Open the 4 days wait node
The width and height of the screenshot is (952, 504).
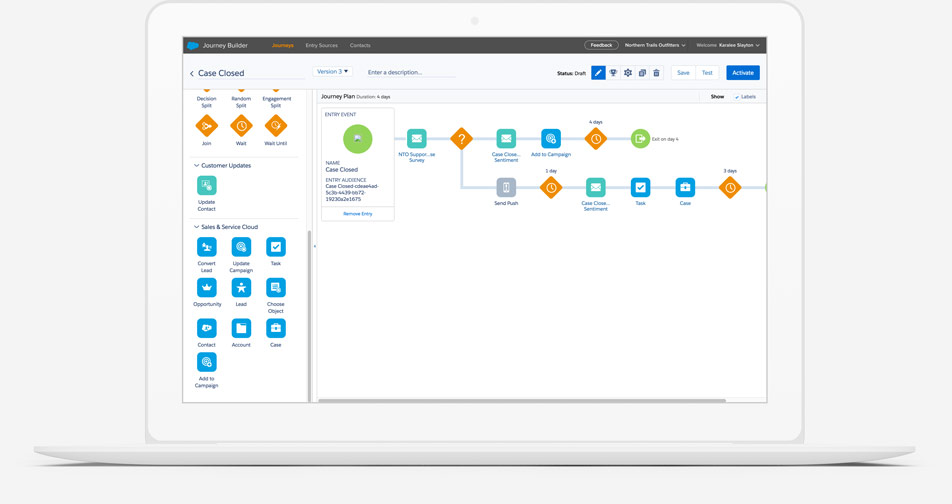click(596, 138)
